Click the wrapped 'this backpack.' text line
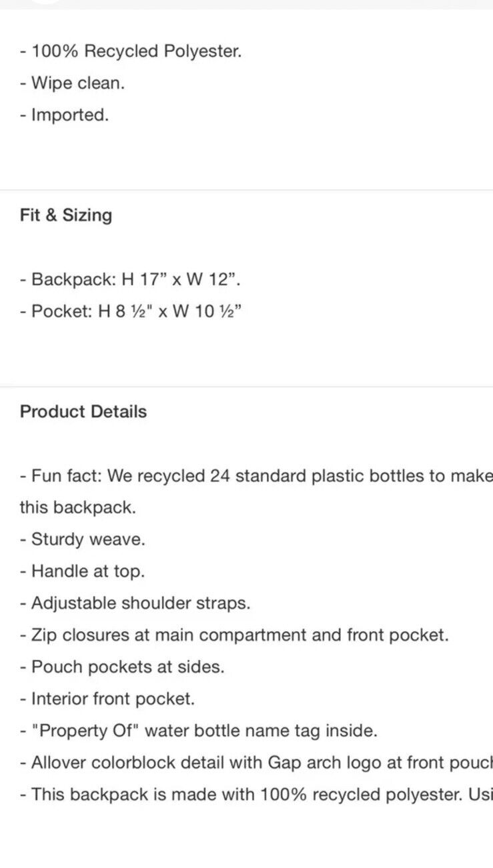This screenshot has height=868, width=493. 78,507
